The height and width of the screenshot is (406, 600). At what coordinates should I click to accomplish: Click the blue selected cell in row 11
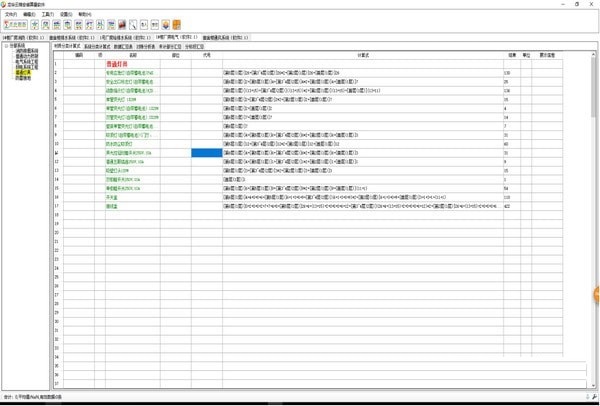(x=207, y=153)
